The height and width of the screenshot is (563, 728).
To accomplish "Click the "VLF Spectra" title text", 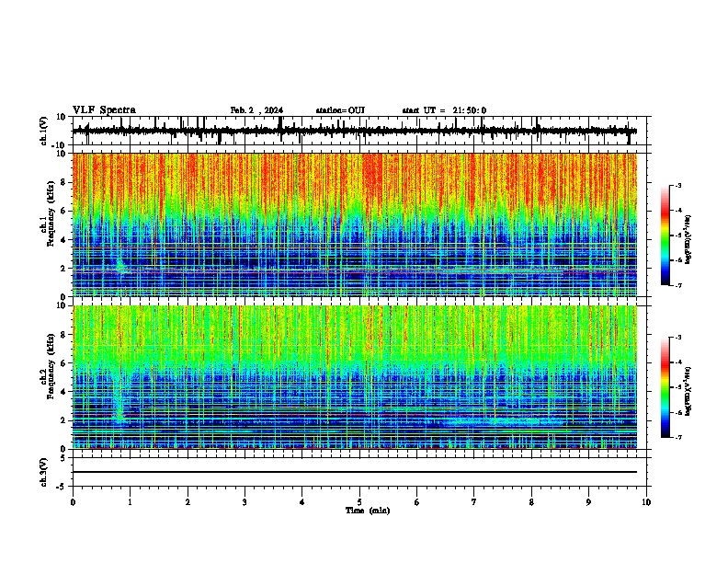I will click(104, 110).
